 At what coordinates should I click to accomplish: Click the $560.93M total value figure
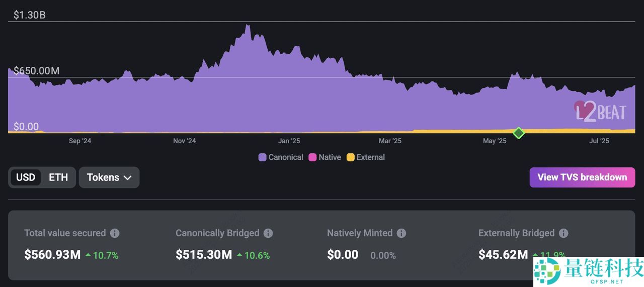pos(52,255)
